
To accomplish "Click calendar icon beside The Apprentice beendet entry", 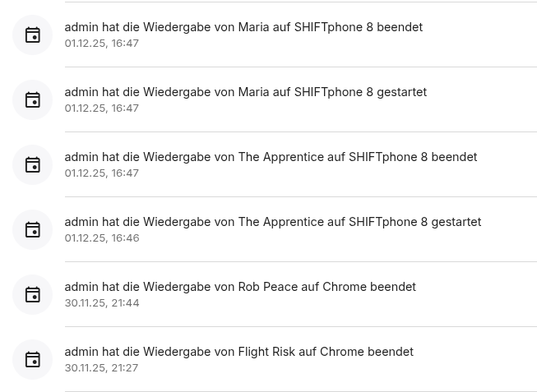I will pos(33,165).
